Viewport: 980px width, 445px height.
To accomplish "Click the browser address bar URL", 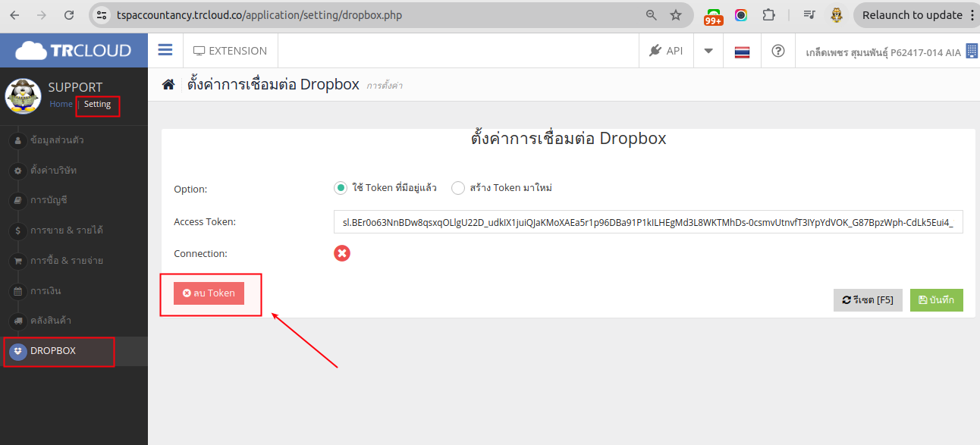I will [259, 15].
